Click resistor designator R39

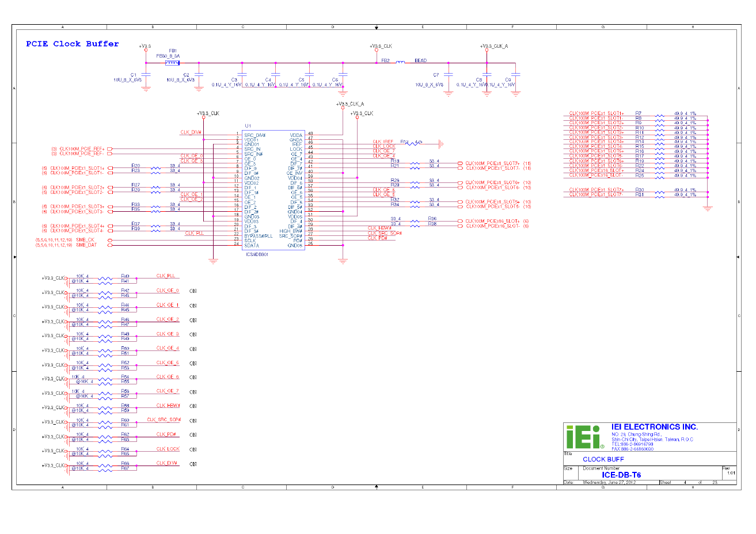(136, 228)
